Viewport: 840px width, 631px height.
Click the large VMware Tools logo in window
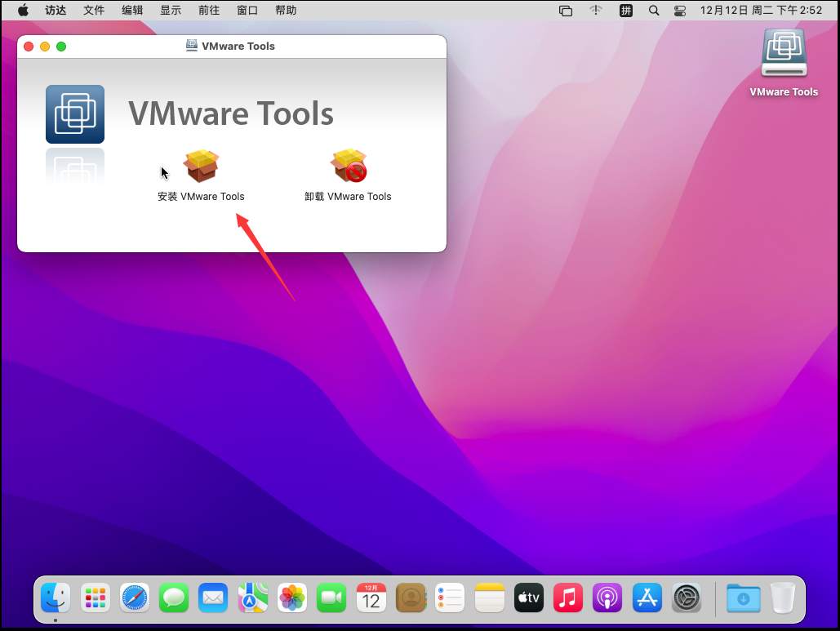(x=75, y=114)
